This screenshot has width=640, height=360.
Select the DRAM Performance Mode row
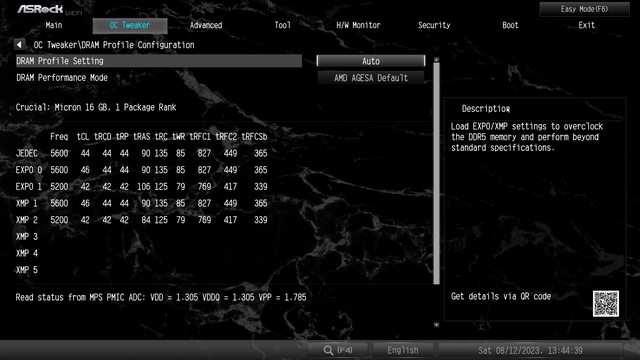[159, 78]
